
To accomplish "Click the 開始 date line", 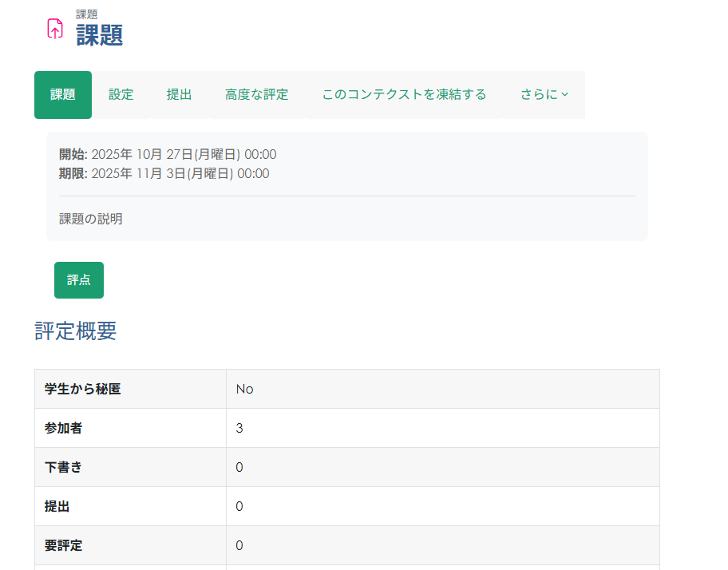I will 168,155.
